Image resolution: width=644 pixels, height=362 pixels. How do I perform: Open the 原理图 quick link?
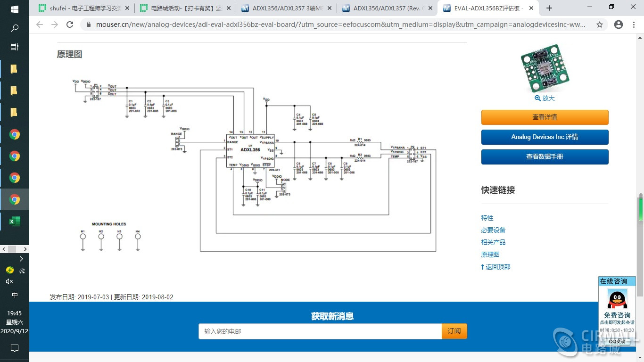point(490,255)
